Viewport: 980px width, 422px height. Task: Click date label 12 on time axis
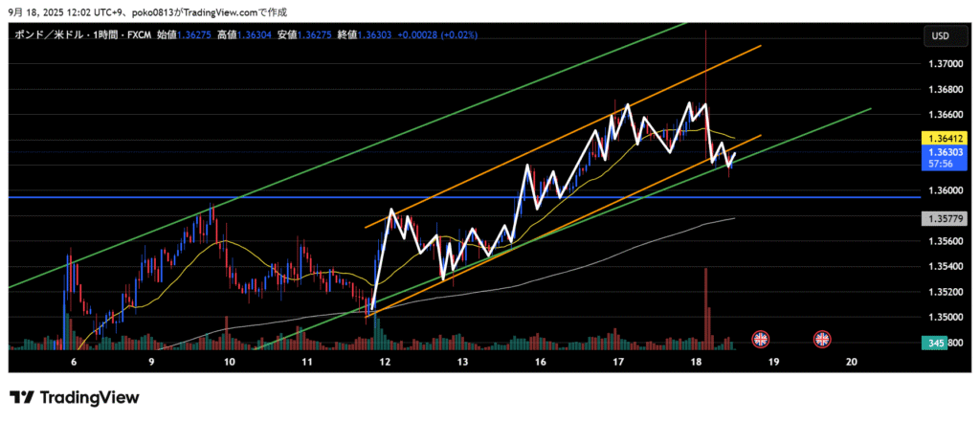[385, 363]
